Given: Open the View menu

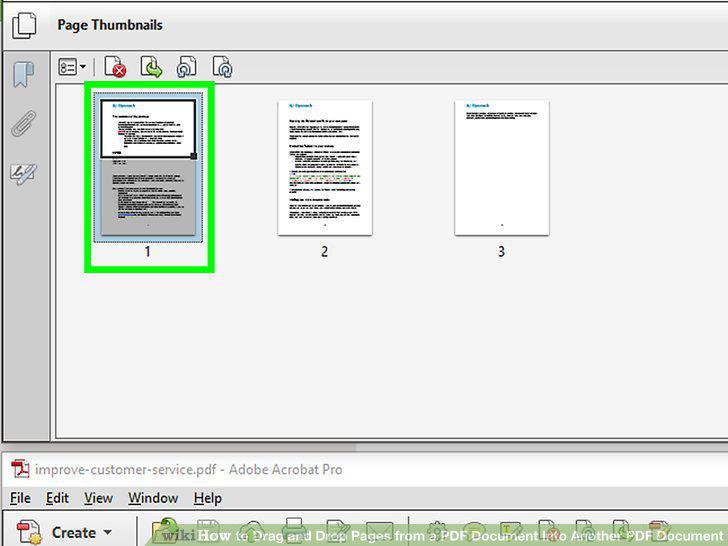Looking at the screenshot, I should tap(98, 498).
